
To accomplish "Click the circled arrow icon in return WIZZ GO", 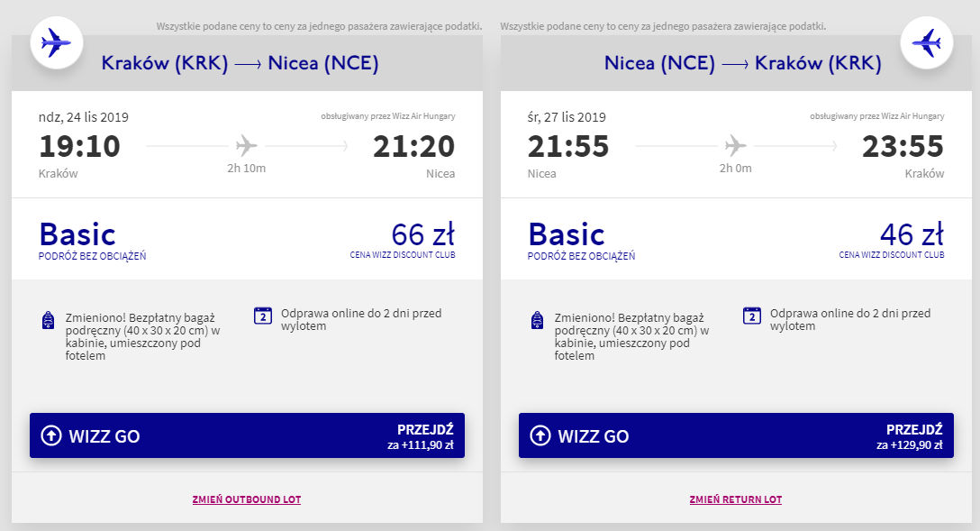I will pyautogui.click(x=540, y=435).
